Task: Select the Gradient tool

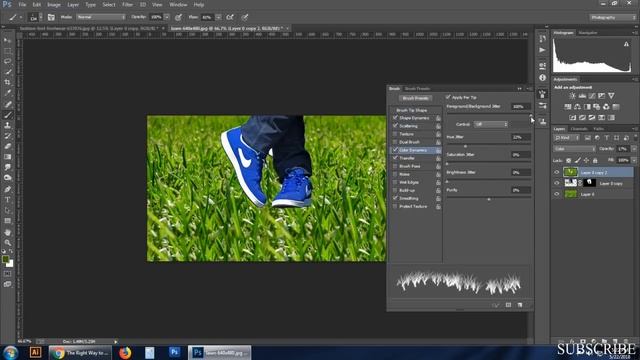Action: [x=7, y=157]
